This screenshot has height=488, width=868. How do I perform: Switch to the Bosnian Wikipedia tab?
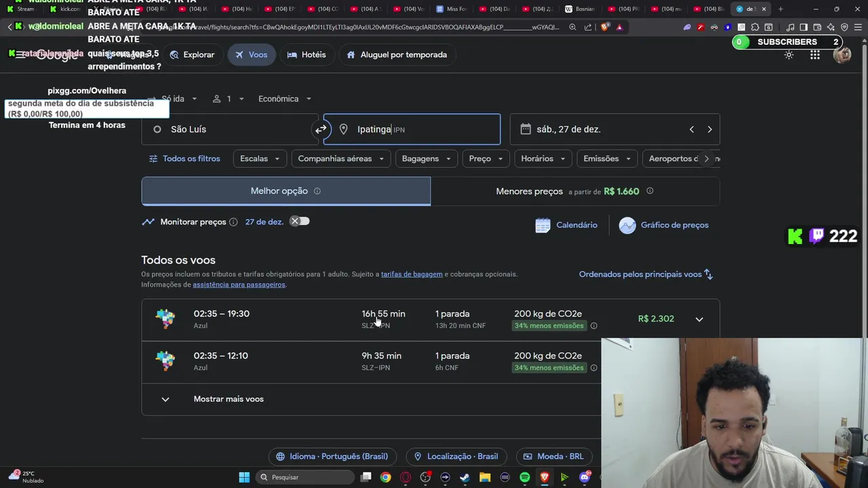pyautogui.click(x=578, y=9)
